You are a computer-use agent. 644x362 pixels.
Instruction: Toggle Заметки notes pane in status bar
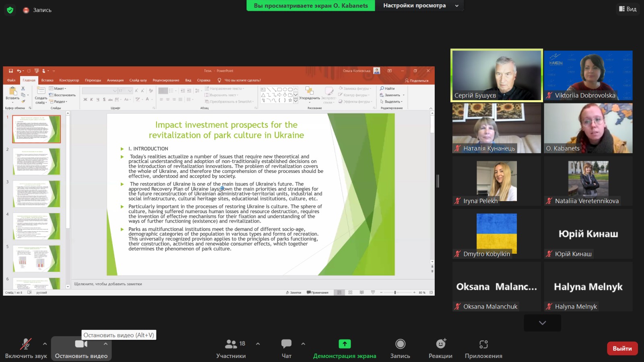pyautogui.click(x=293, y=292)
